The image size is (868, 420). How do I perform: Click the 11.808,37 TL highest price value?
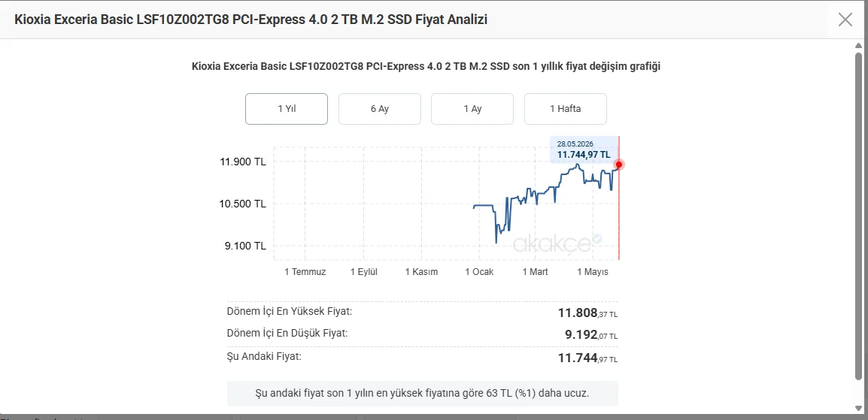[588, 313]
